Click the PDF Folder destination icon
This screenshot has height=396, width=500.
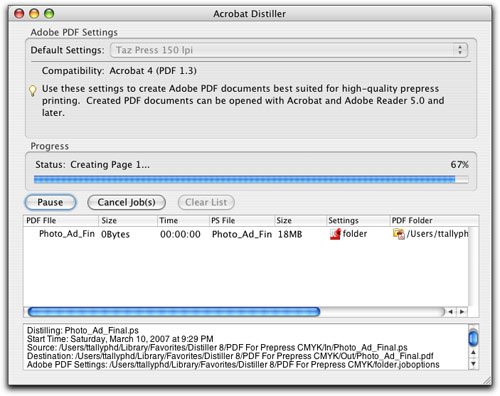(x=399, y=234)
